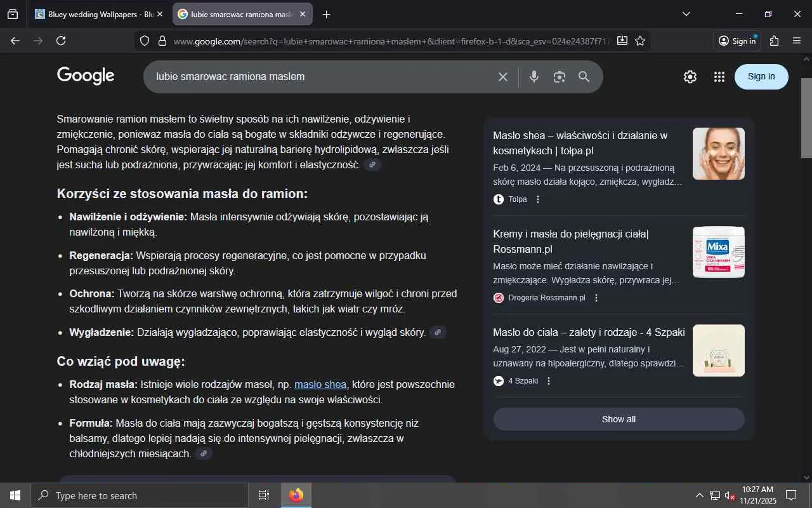Submit search with the magnifier icon

[x=584, y=77]
